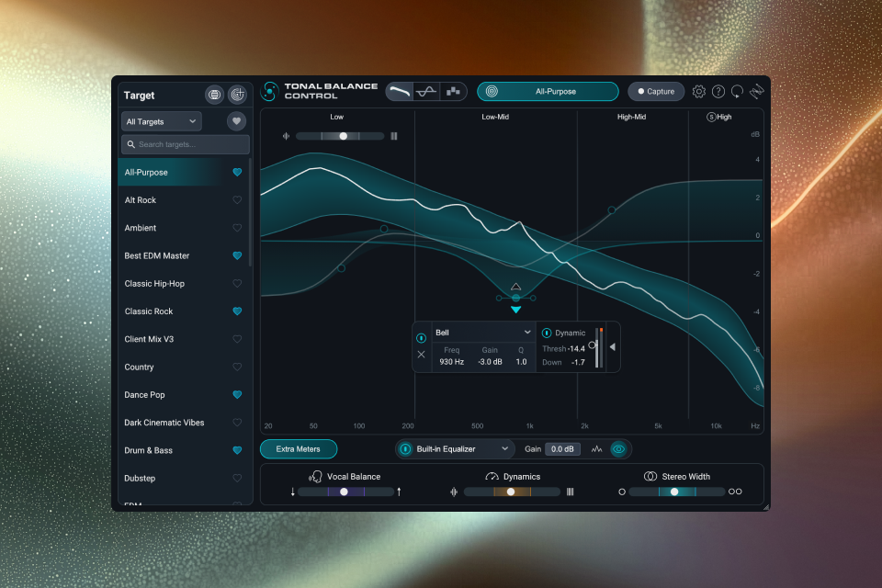
Task: Favorite the Client Mix V3 heart
Action: click(x=237, y=339)
